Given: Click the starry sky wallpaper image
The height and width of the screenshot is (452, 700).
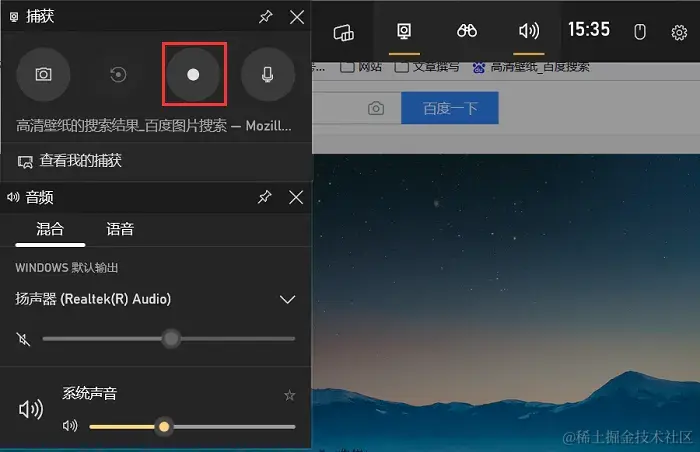Looking at the screenshot, I should point(506,301).
